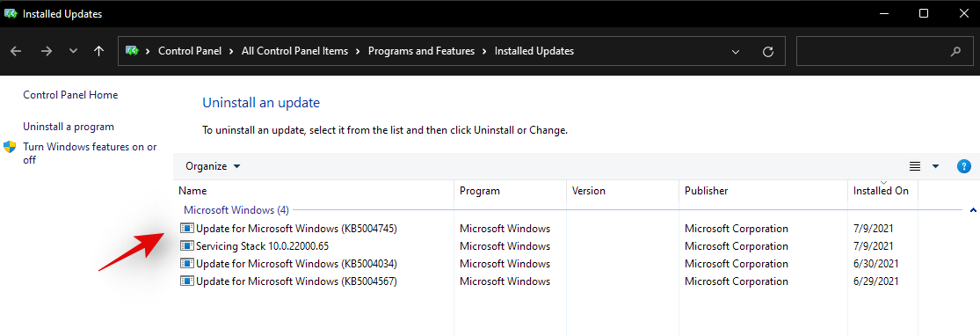Image resolution: width=980 pixels, height=336 pixels.
Task: Click Microsoft Windows program in KB5004034 row
Action: (x=505, y=263)
